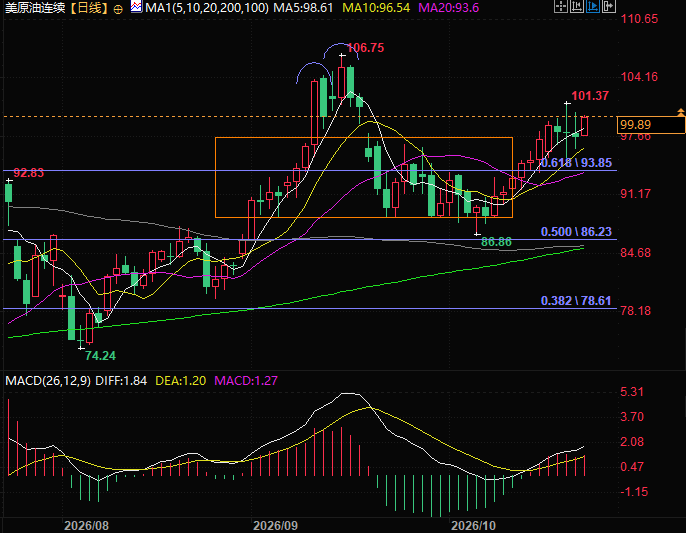Select the 99.89 current price tag
The height and width of the screenshot is (533, 686).
tap(651, 125)
